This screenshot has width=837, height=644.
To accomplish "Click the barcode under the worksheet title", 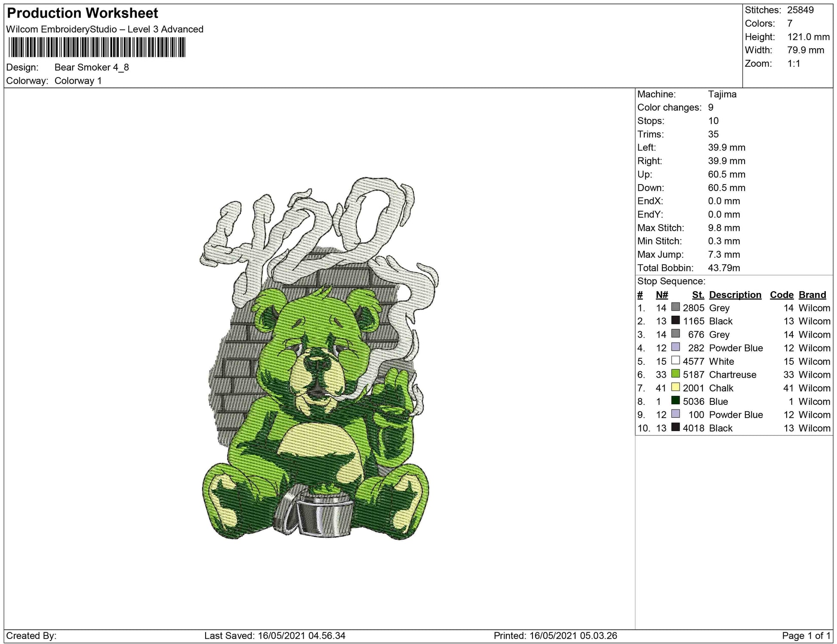I will click(97, 47).
